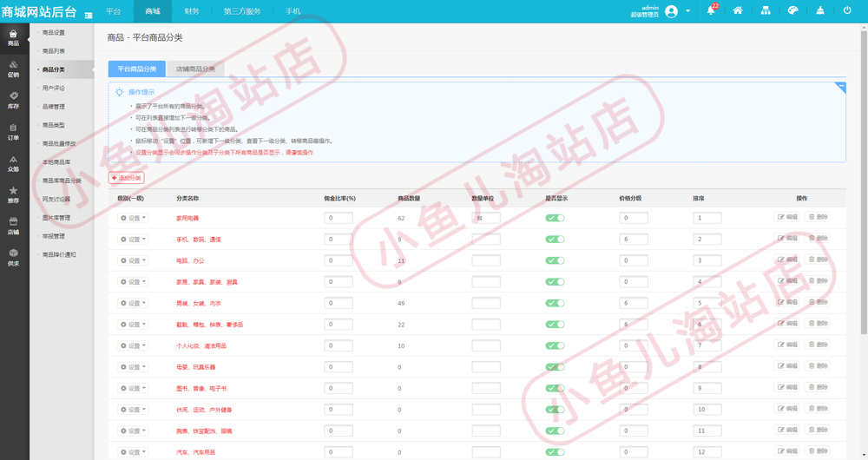
Task: Open 设置 dropdown for 男装、女装、内衣
Action: point(133,304)
